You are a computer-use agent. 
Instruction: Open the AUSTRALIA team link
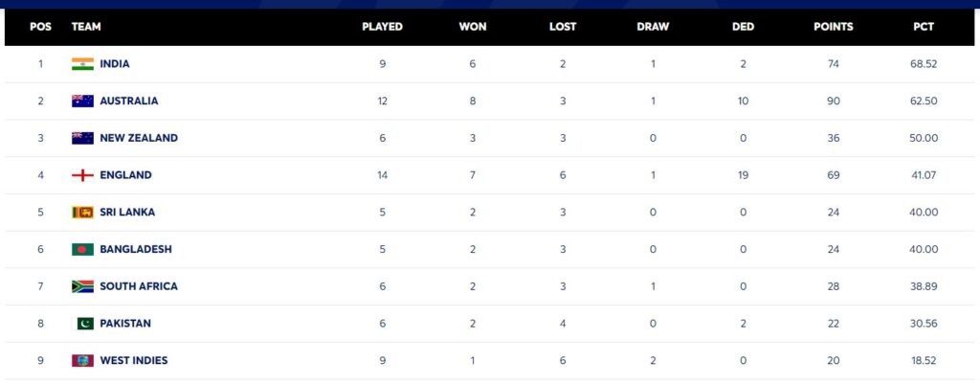pos(129,101)
